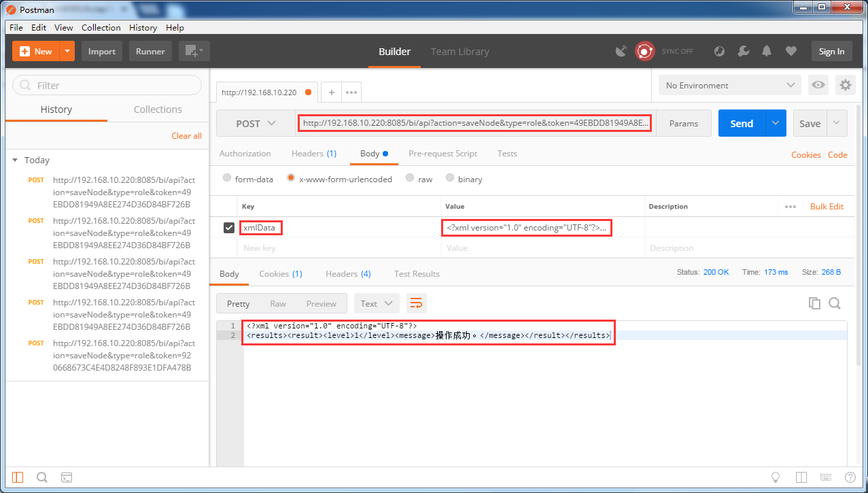Expand the No Environment dropdown
Viewport: 868px width, 493px height.
pos(729,85)
